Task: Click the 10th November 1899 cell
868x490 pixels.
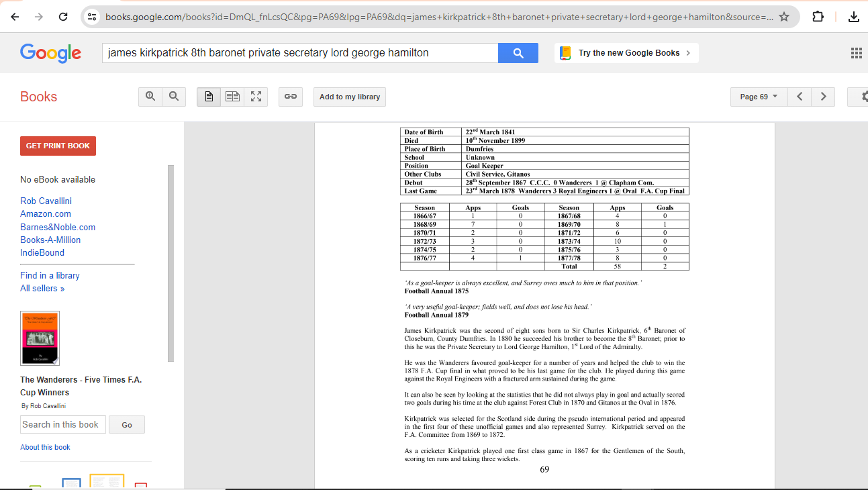Action: (x=575, y=140)
